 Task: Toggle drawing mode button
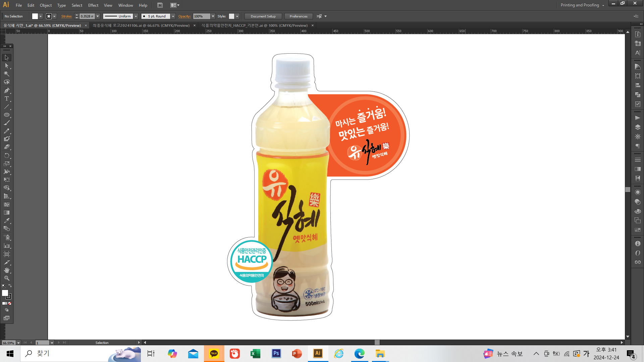(7, 310)
